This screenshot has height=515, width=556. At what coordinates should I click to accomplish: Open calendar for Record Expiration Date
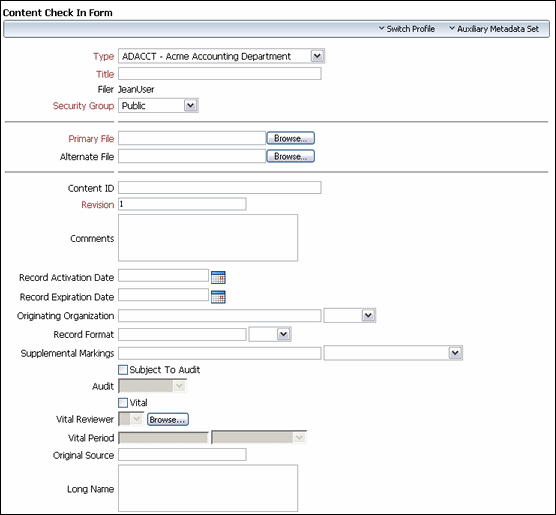[218, 297]
